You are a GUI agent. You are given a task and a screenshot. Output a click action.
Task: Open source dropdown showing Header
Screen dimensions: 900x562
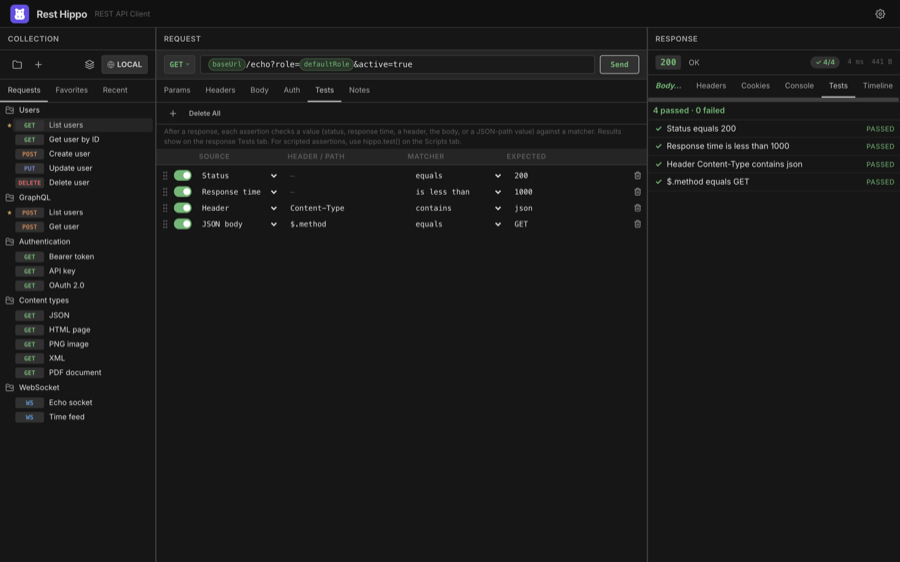pos(239,208)
